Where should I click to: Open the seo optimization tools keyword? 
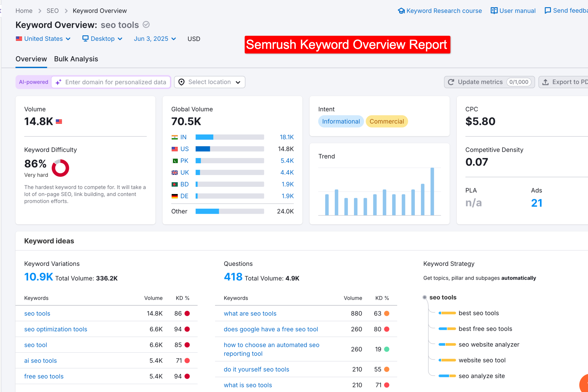click(x=56, y=329)
